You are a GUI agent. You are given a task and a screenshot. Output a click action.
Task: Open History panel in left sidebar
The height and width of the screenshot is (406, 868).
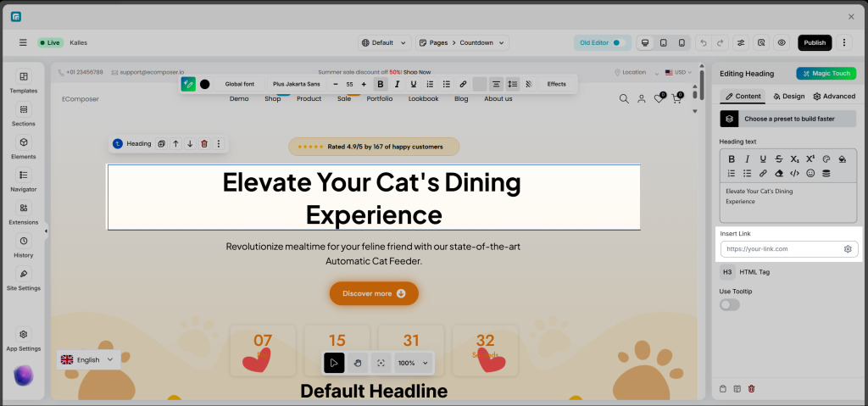[x=23, y=245]
